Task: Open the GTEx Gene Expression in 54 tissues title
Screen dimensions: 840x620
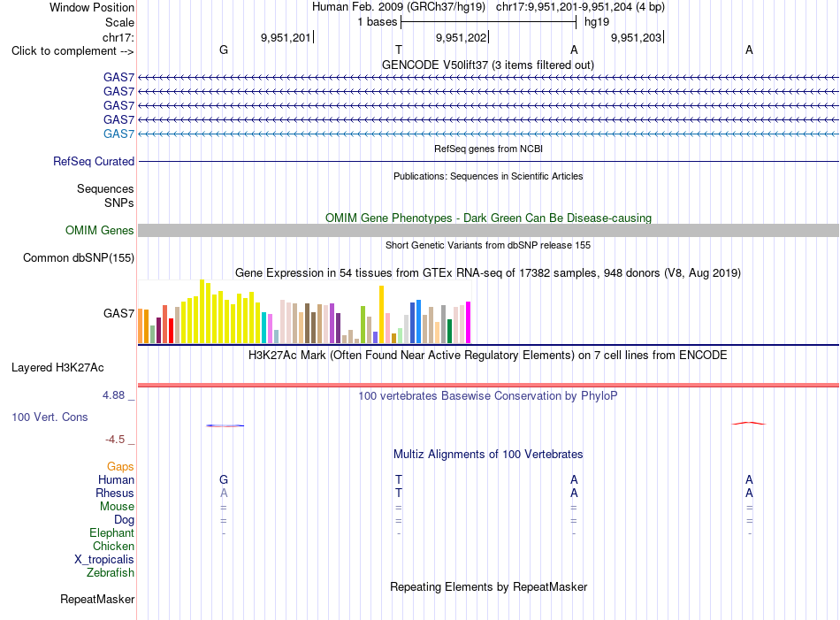Action: 488,272
